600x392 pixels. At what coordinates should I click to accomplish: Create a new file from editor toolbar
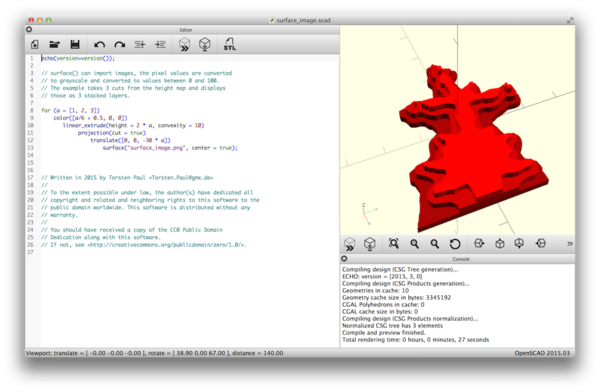click(x=34, y=44)
